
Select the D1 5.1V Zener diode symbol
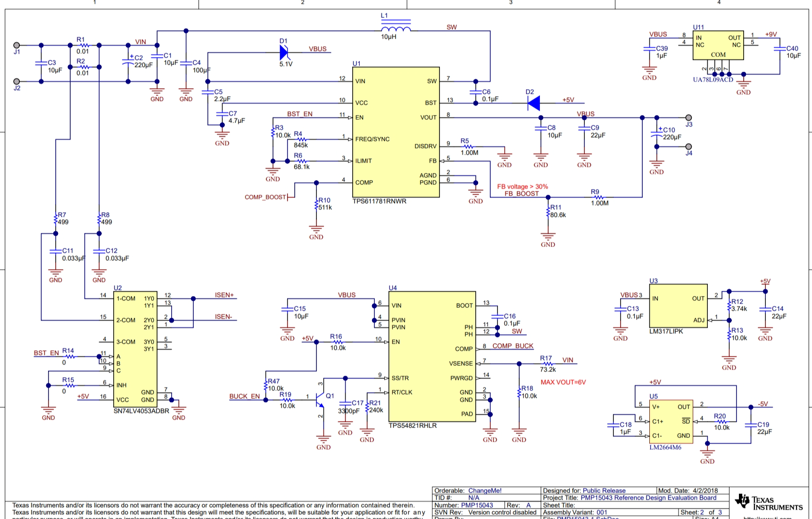(x=284, y=52)
